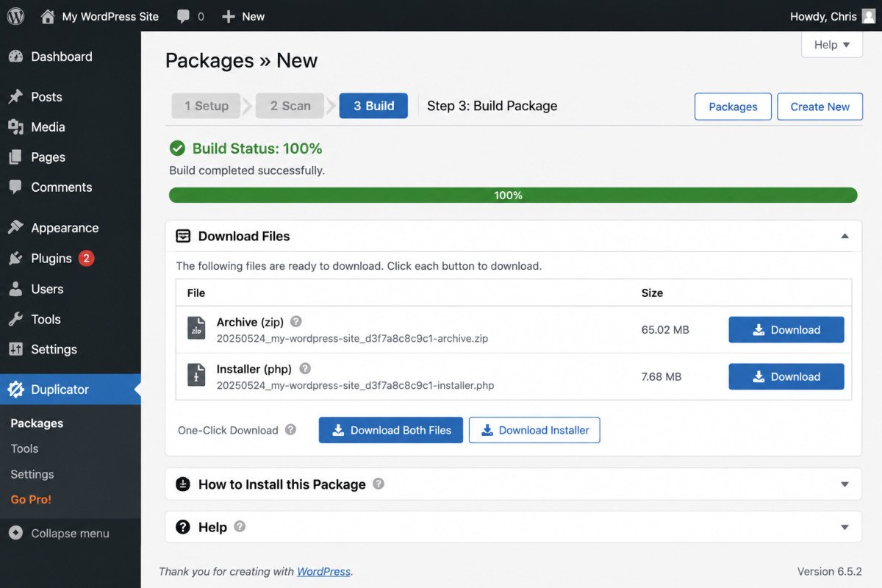Click the installer.php file name text

click(x=355, y=385)
